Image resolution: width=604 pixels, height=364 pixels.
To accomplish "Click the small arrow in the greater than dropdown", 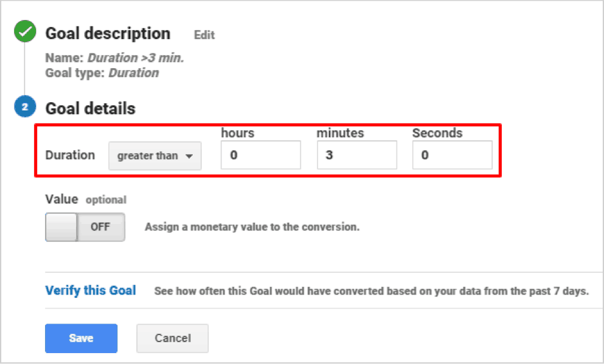I will pos(189,156).
